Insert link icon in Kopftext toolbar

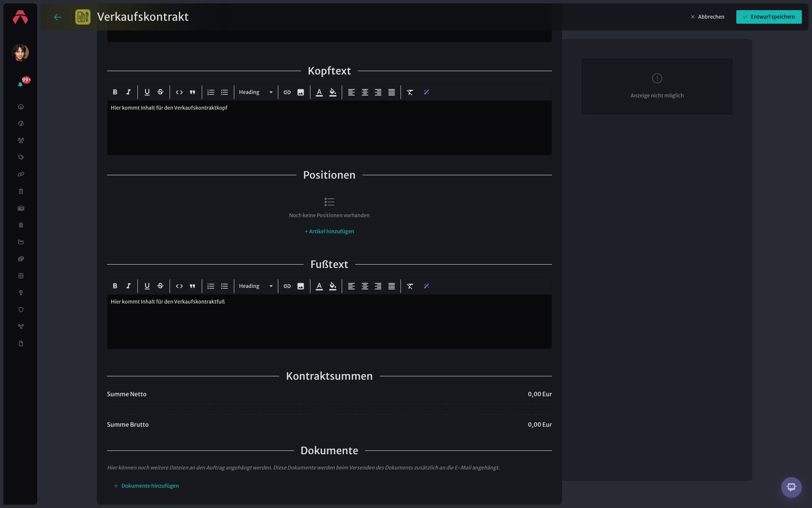pyautogui.click(x=287, y=92)
